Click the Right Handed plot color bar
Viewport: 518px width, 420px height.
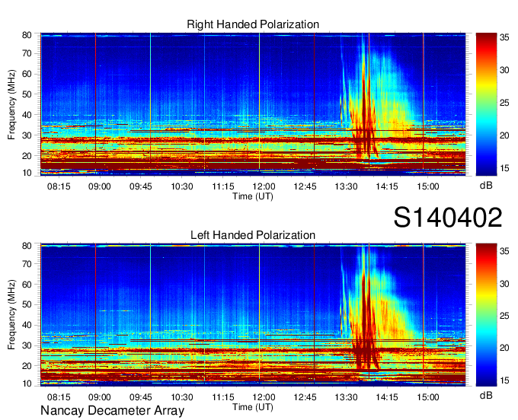tap(486, 104)
